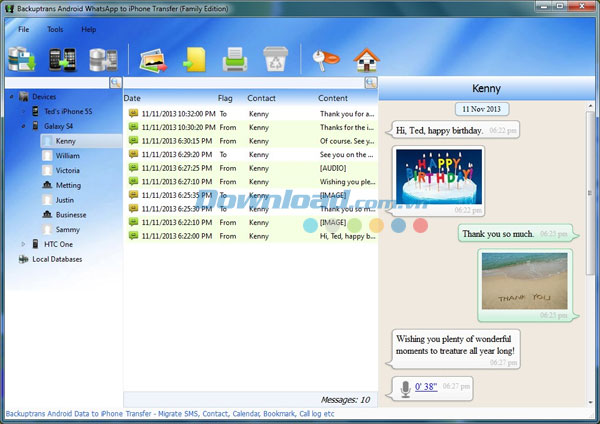Select William in the contact tree
This screenshot has width=600, height=424.
68,156
